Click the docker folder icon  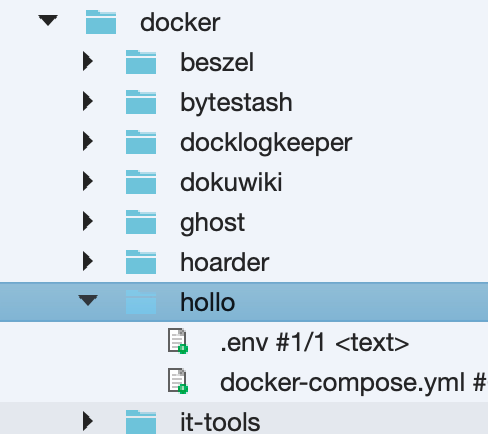(x=101, y=22)
